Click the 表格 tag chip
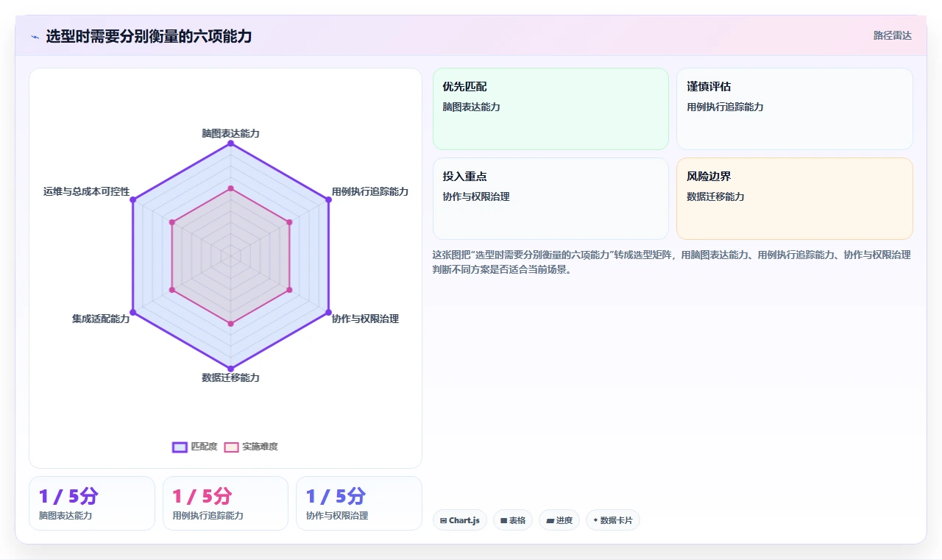This screenshot has width=942, height=560. 513,520
